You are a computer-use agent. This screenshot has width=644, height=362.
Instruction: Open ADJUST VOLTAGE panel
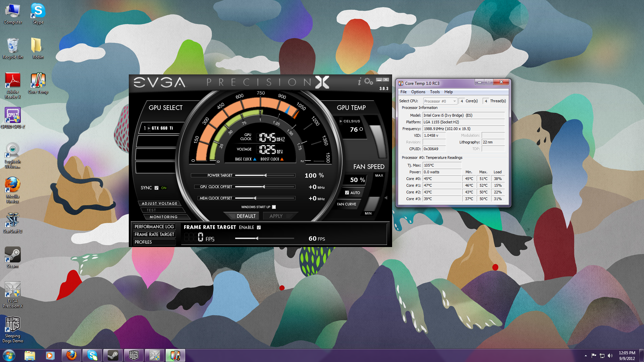tap(159, 204)
